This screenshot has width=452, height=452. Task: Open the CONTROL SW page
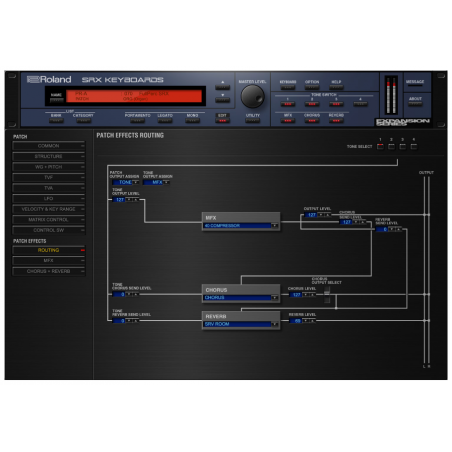[49, 230]
